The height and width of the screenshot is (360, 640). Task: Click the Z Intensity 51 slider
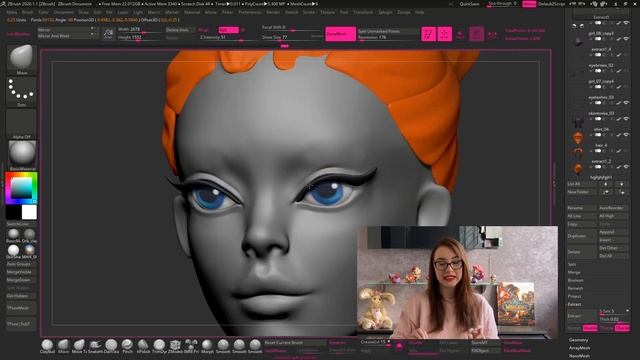point(229,37)
